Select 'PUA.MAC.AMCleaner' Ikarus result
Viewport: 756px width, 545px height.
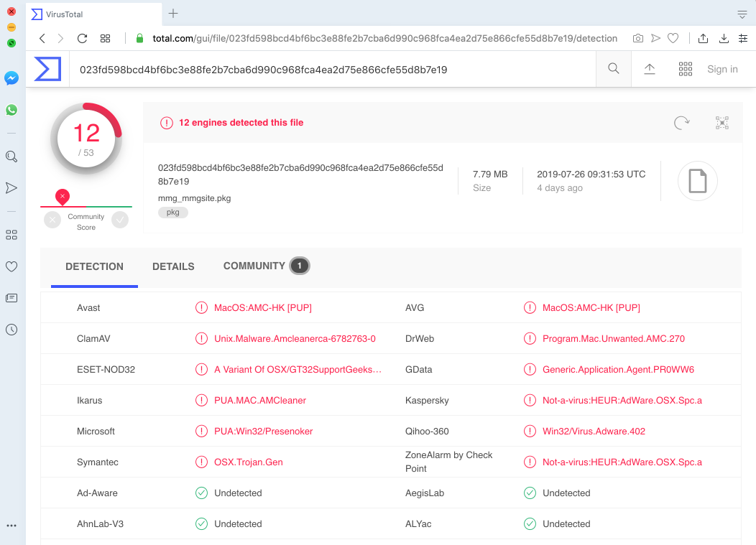coord(260,400)
